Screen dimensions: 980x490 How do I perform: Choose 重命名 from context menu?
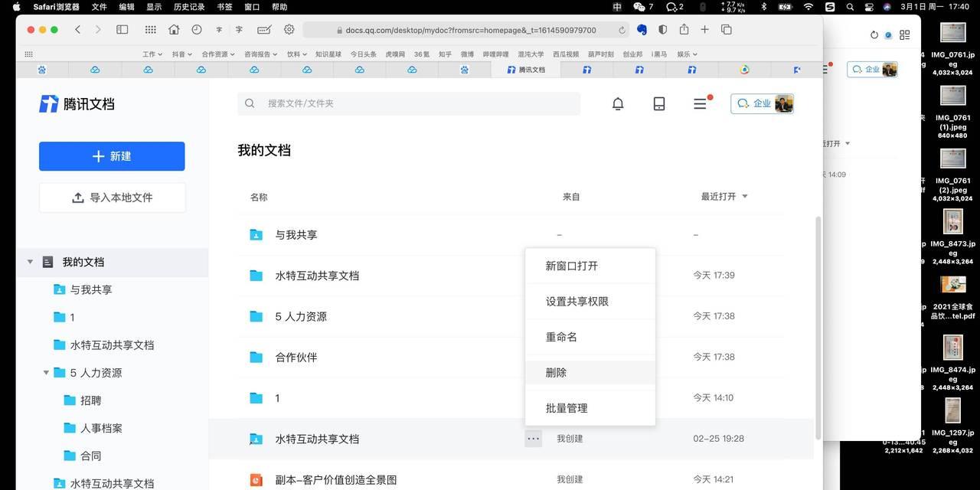click(590, 337)
